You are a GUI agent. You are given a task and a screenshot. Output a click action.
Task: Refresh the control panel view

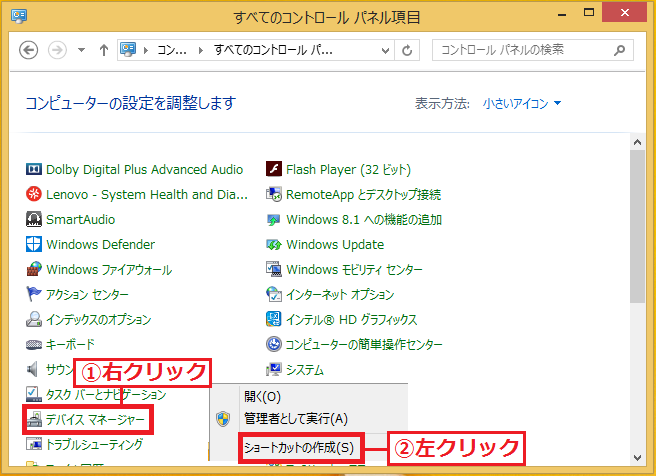(x=407, y=51)
